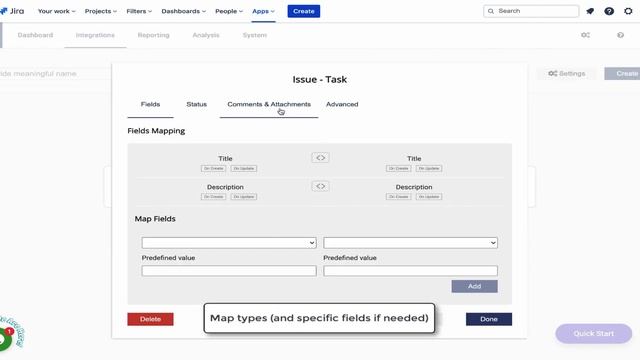Screen dimensions: 640x360
Task: Switch to the Fields tab
Action: tap(150, 104)
